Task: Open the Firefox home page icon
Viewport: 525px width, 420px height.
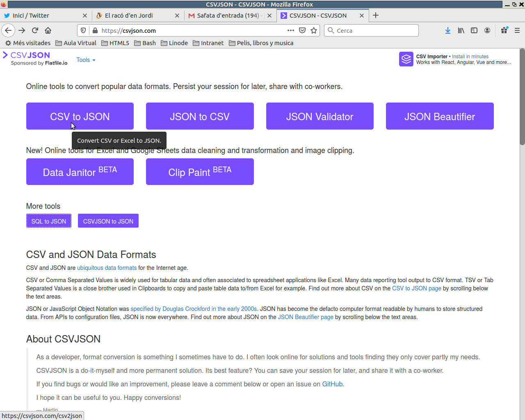Action: (x=48, y=30)
